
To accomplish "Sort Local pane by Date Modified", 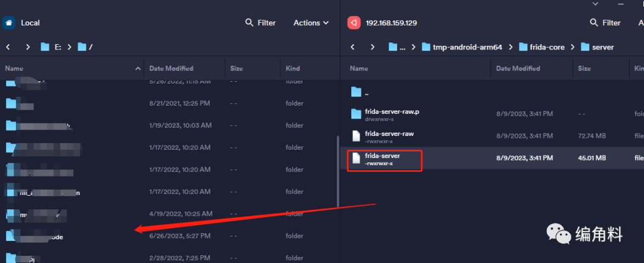I will pos(171,68).
